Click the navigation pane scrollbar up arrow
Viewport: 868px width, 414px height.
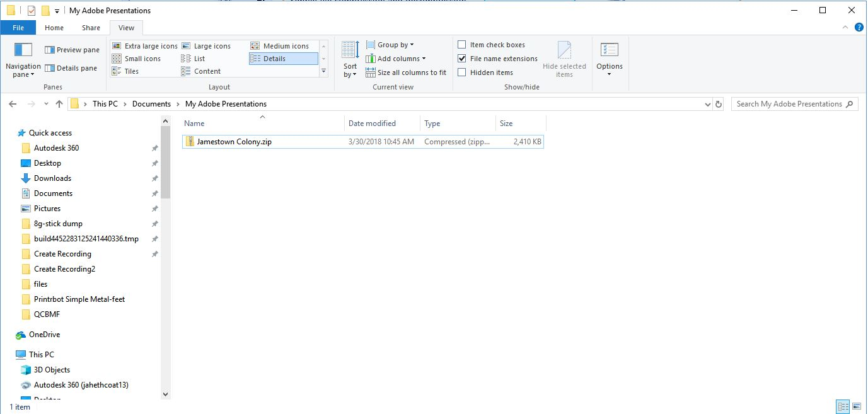[x=166, y=122]
